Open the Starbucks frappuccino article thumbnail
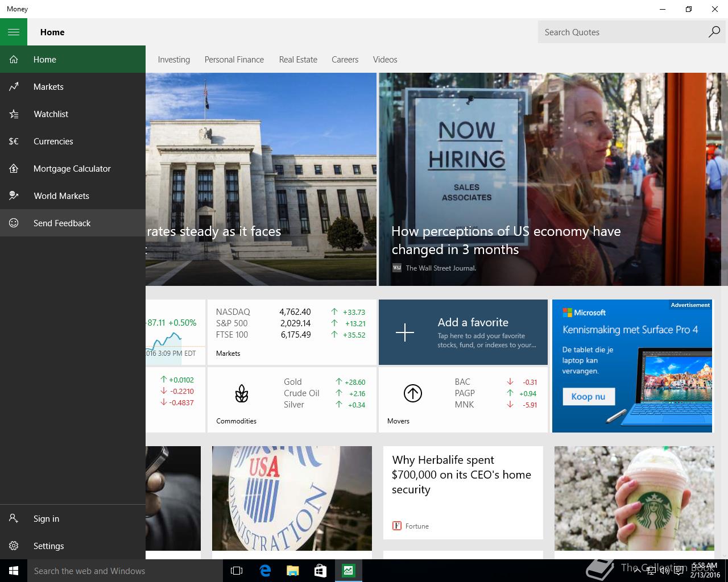Screen dimensions: 728x582 click(x=634, y=498)
